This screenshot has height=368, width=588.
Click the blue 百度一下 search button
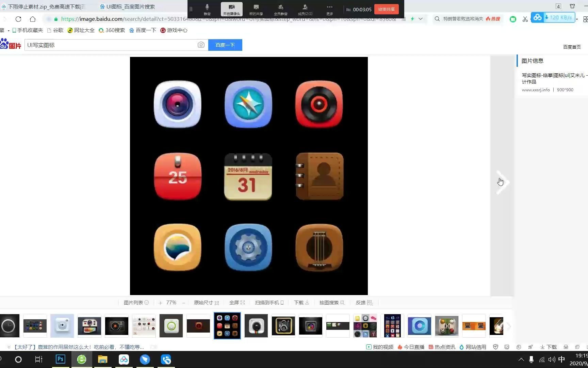[225, 45]
